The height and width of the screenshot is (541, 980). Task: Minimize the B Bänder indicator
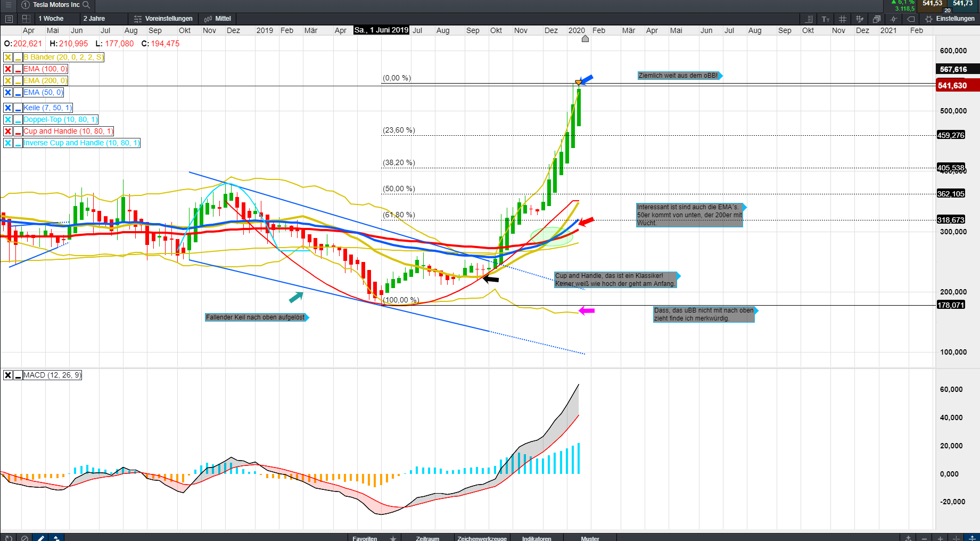point(18,57)
